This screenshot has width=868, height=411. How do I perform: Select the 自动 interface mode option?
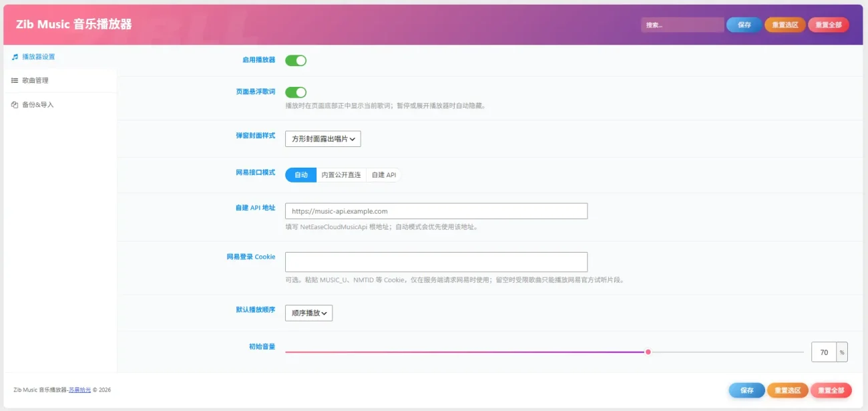click(301, 175)
